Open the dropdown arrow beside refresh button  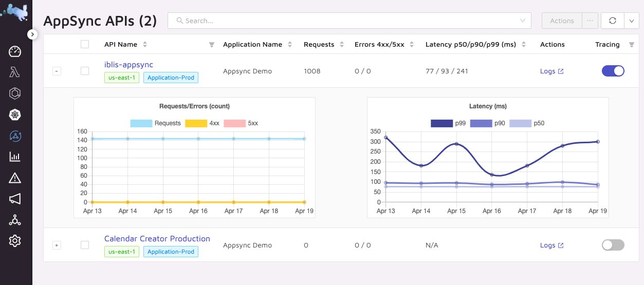pyautogui.click(x=632, y=21)
